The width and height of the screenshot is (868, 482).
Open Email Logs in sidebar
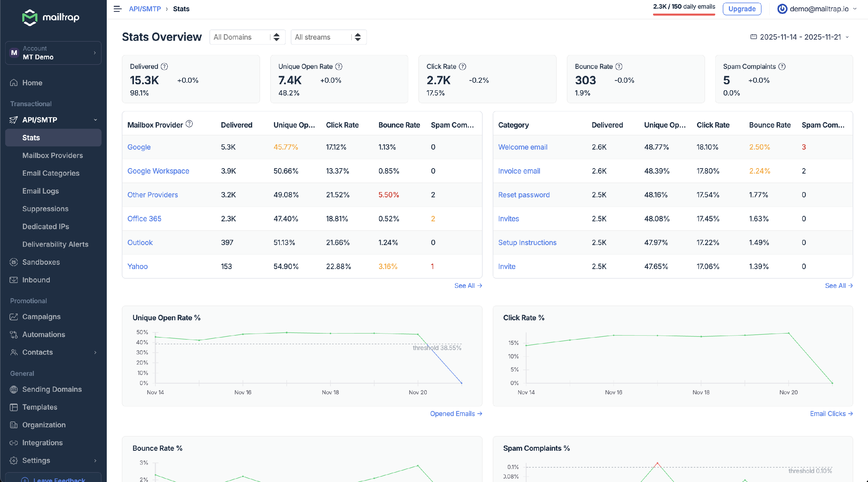[41, 191]
